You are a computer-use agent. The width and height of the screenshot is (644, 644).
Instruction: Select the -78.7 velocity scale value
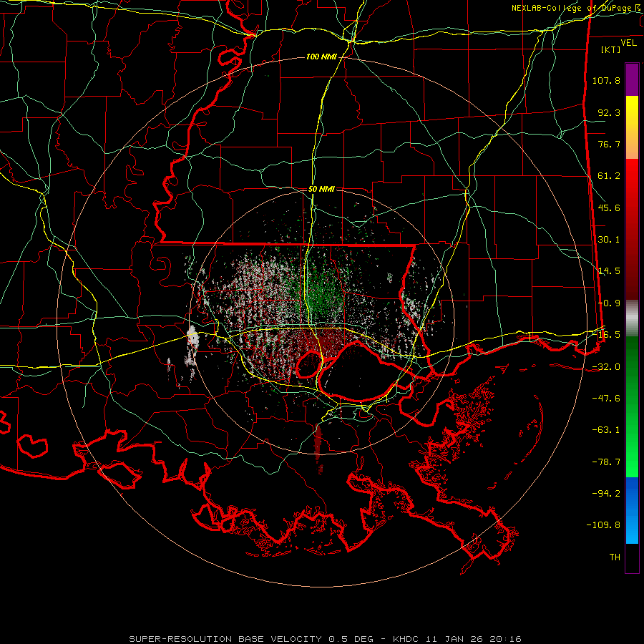pyautogui.click(x=606, y=462)
